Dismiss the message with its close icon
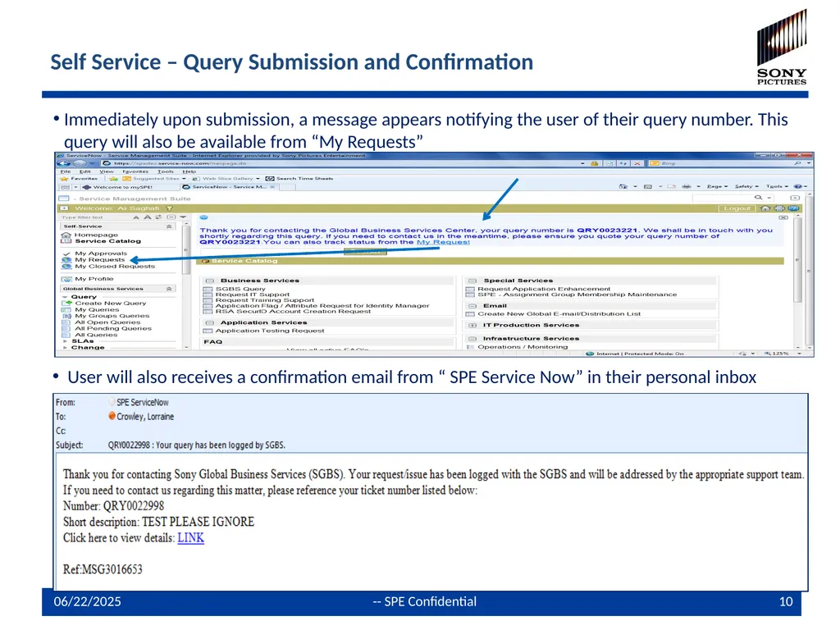 click(783, 217)
